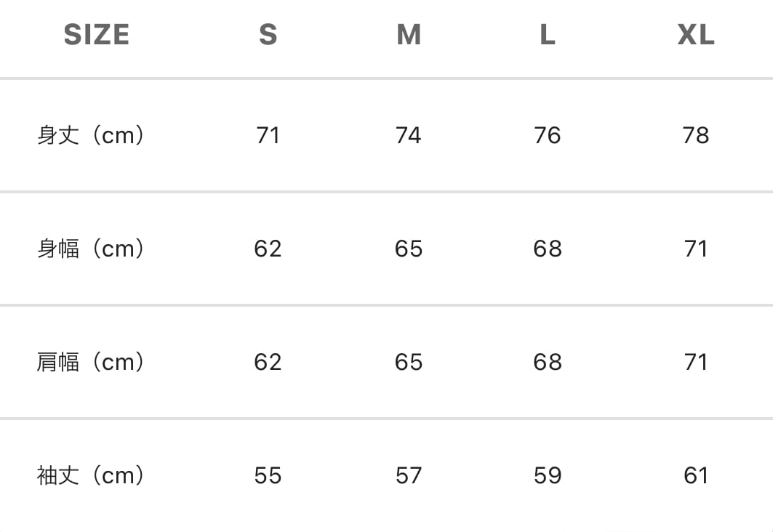Select the 袖丈 value 57 for size M
The image size is (773, 532).
pos(409,475)
